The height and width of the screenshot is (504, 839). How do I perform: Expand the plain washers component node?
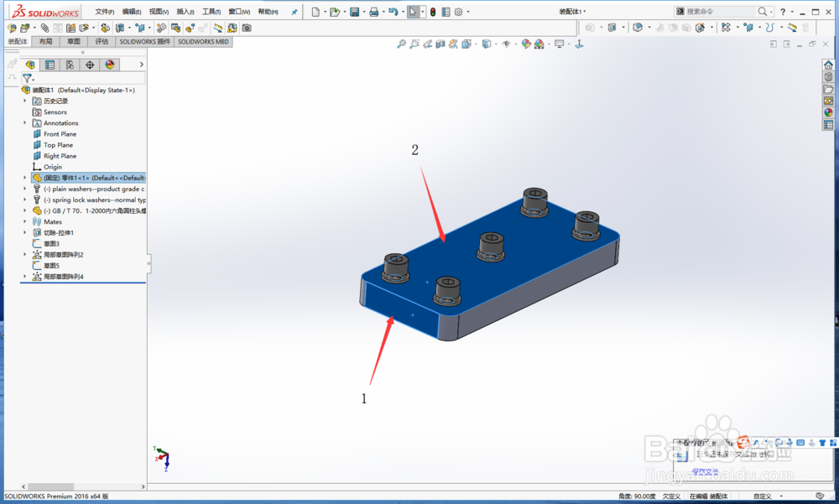coord(24,189)
